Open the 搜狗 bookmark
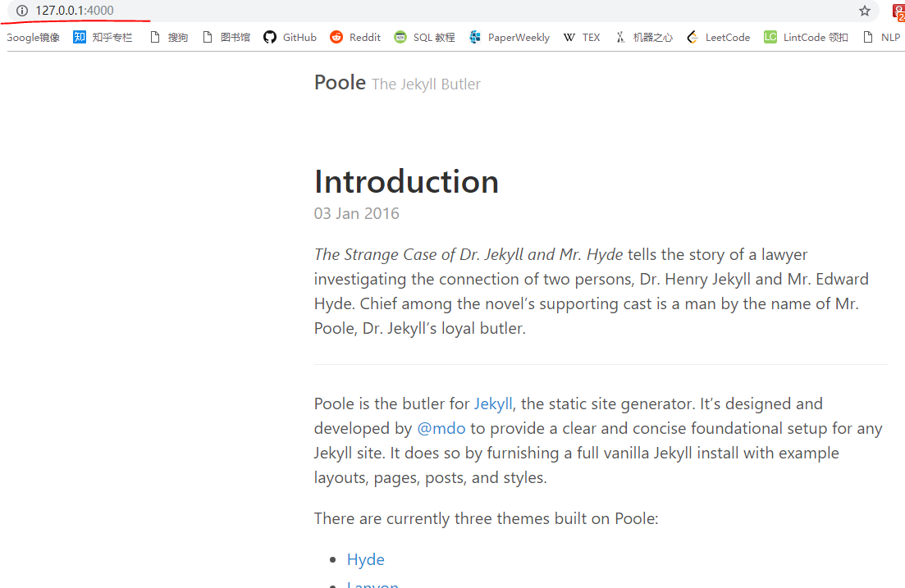Viewport: 905px width, 588px height. tap(168, 38)
